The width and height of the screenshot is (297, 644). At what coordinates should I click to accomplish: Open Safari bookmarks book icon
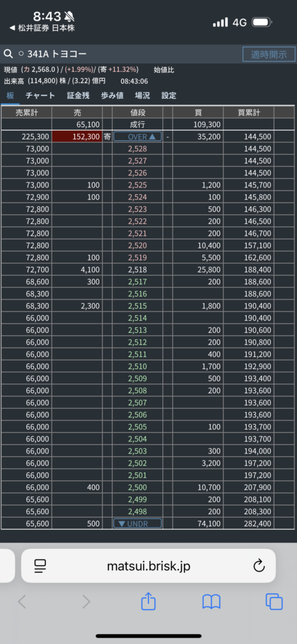pos(211,602)
